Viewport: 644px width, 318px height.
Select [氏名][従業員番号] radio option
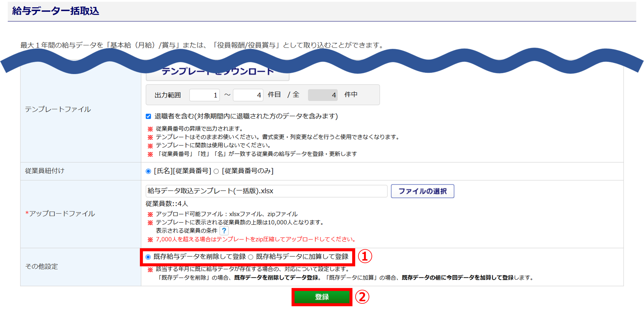coord(148,171)
